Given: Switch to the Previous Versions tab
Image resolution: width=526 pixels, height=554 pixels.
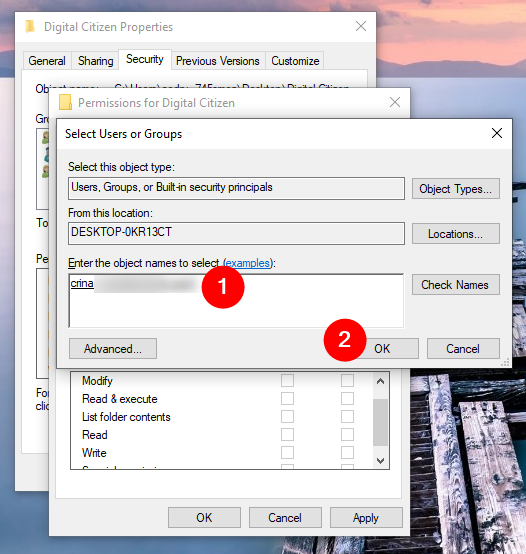Looking at the screenshot, I should pos(218,61).
